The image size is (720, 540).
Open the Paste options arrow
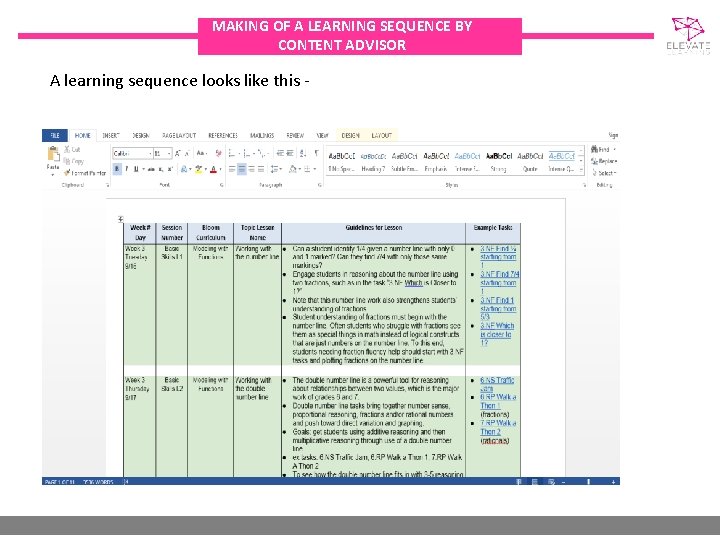53,175
